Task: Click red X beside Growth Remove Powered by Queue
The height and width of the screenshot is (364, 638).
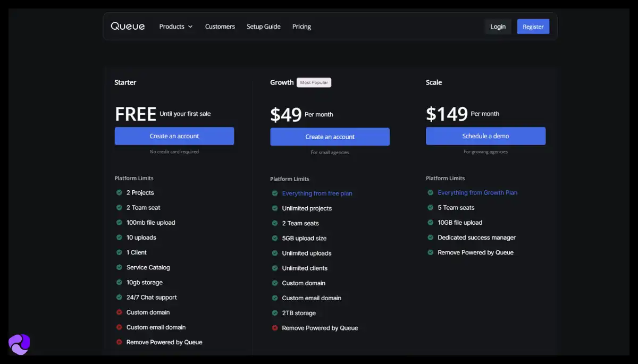Action: (275, 328)
